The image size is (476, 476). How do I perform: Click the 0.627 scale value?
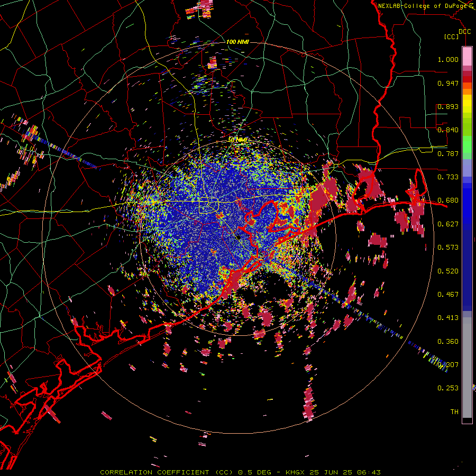(448, 224)
